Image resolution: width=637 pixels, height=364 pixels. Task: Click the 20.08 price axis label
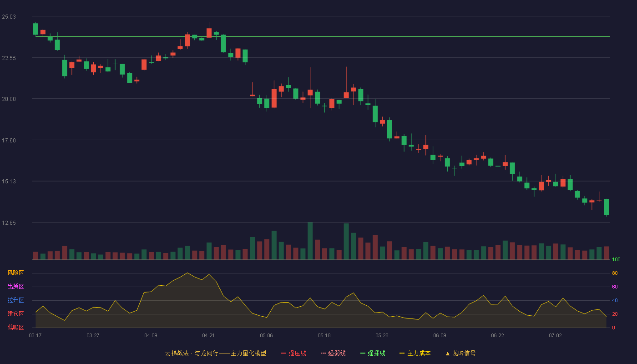(x=9, y=99)
